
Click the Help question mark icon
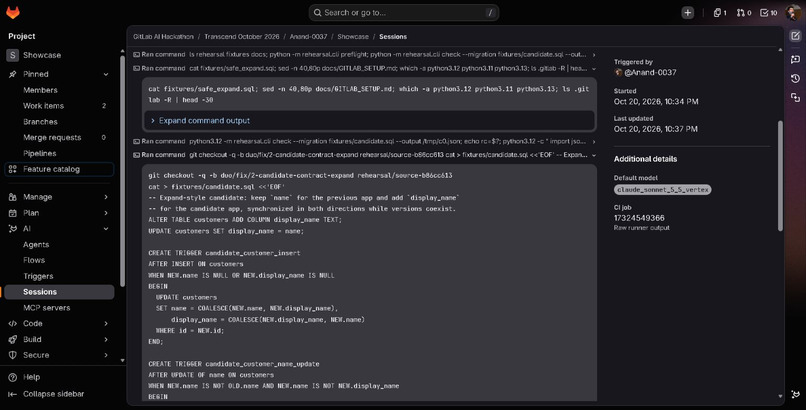coord(12,377)
